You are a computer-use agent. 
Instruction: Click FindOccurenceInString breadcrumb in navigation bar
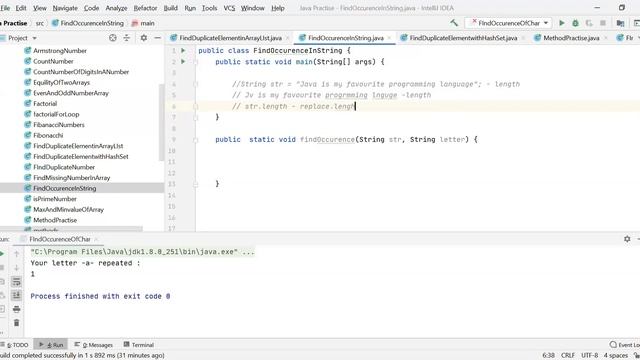click(88, 23)
